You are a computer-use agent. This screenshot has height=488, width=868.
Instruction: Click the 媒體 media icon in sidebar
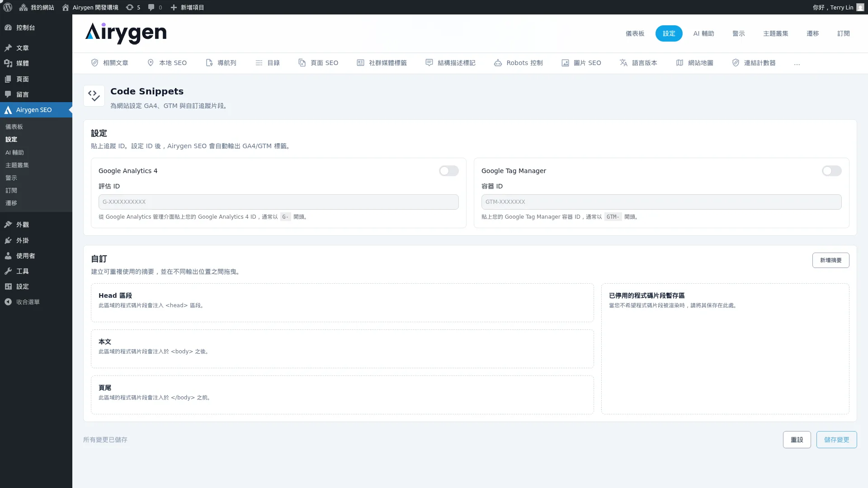(x=8, y=63)
